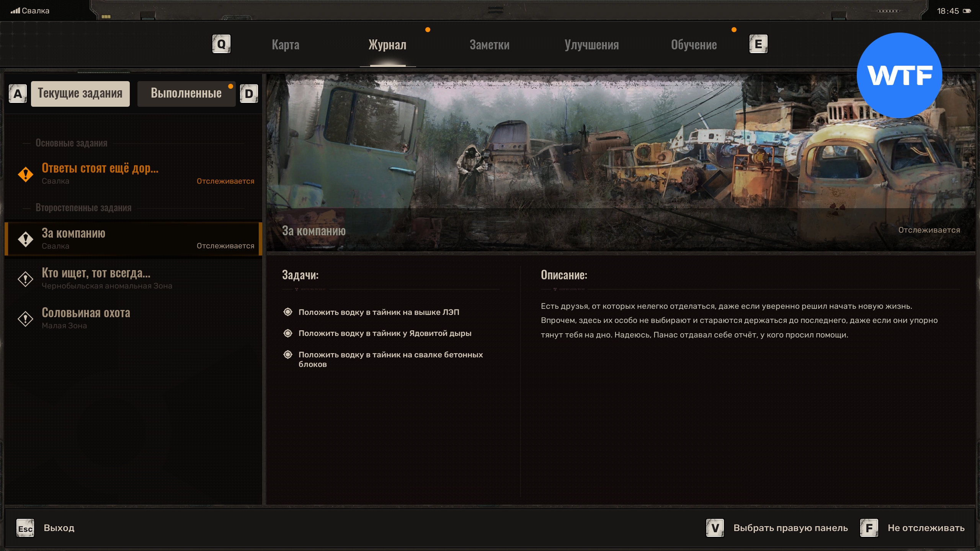
Task: Show Выполненные quests list
Action: pos(186,93)
